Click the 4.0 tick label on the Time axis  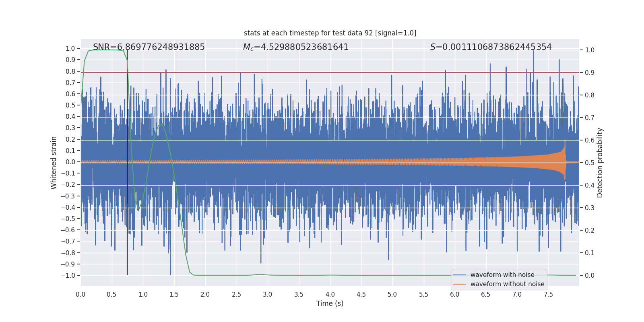point(330,294)
